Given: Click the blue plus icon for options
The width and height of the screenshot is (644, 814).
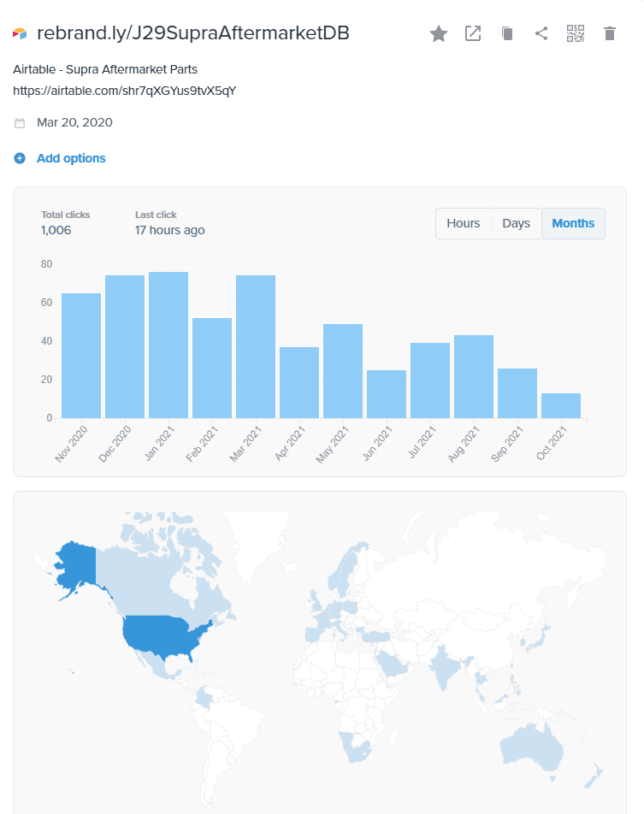Looking at the screenshot, I should pos(20,158).
